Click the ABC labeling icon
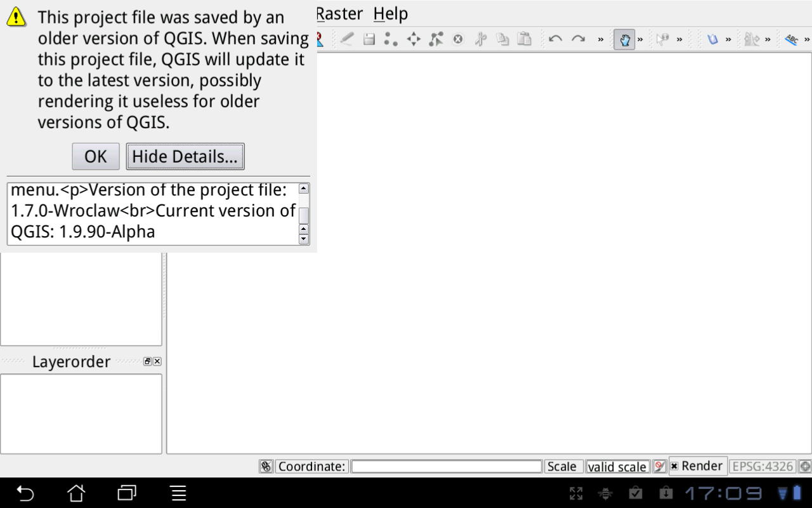Viewport: 812px width, 508px height. click(791, 39)
